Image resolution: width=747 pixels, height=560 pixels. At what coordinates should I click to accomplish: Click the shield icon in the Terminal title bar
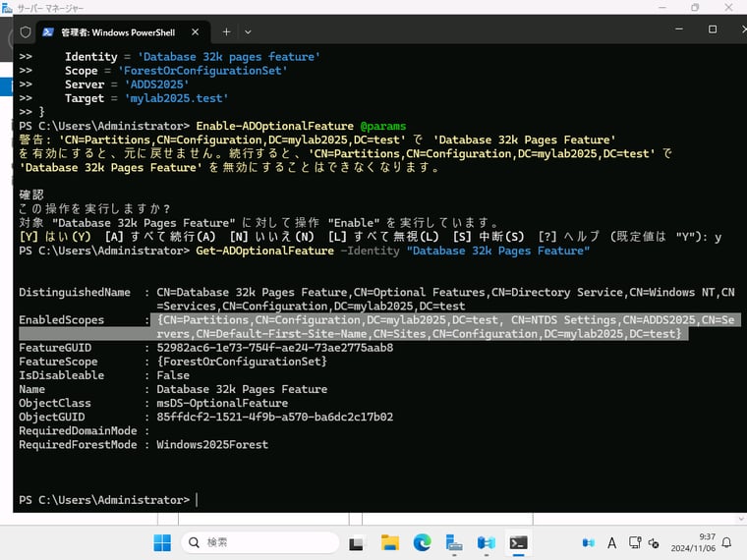[x=26, y=31]
